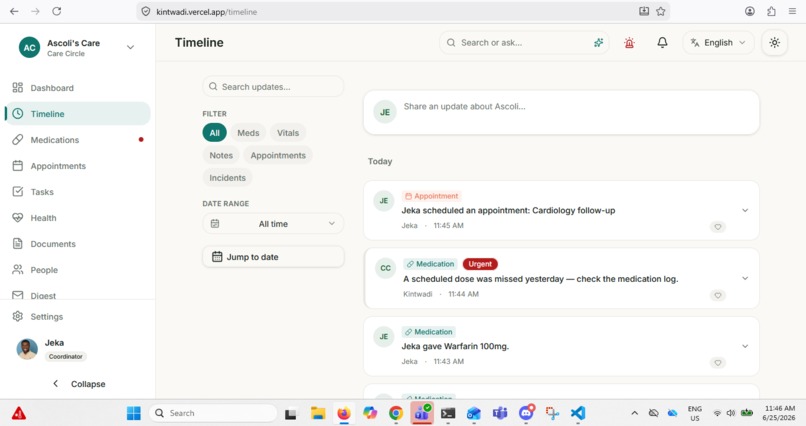Image resolution: width=806 pixels, height=426 pixels.
Task: Click the Dashboard grid icon
Action: [17, 87]
